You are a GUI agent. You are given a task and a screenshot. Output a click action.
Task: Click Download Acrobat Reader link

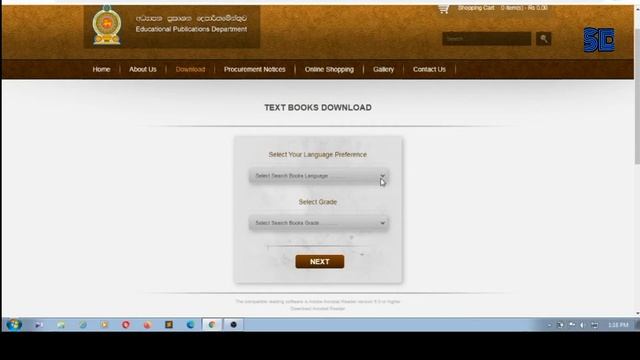click(318, 309)
